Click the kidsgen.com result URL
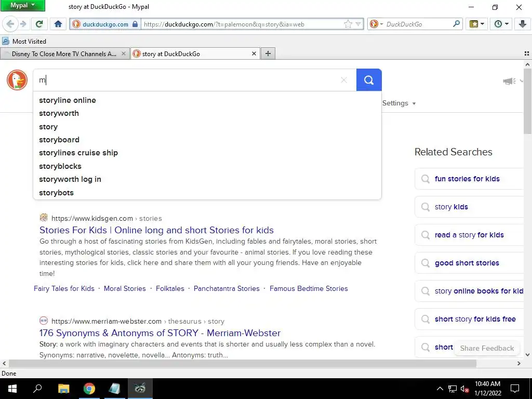The height and width of the screenshot is (399, 532). click(x=107, y=219)
